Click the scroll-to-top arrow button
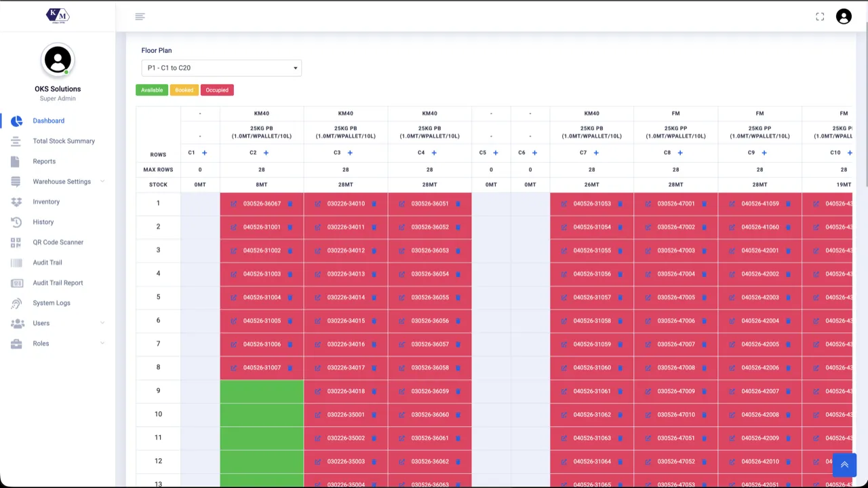This screenshot has width=868, height=488. coord(844,465)
